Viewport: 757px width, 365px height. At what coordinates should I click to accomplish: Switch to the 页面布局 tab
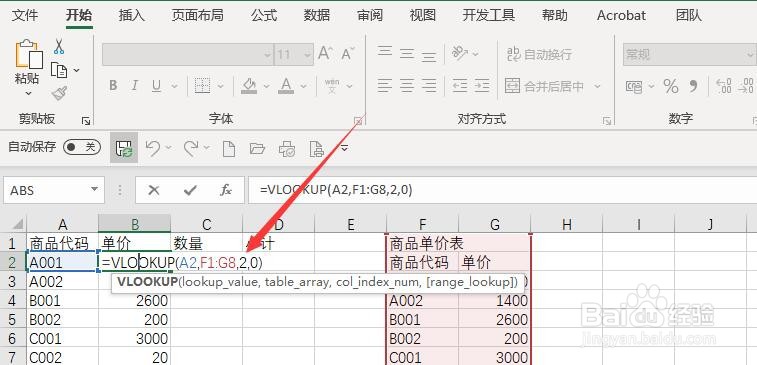(x=197, y=15)
